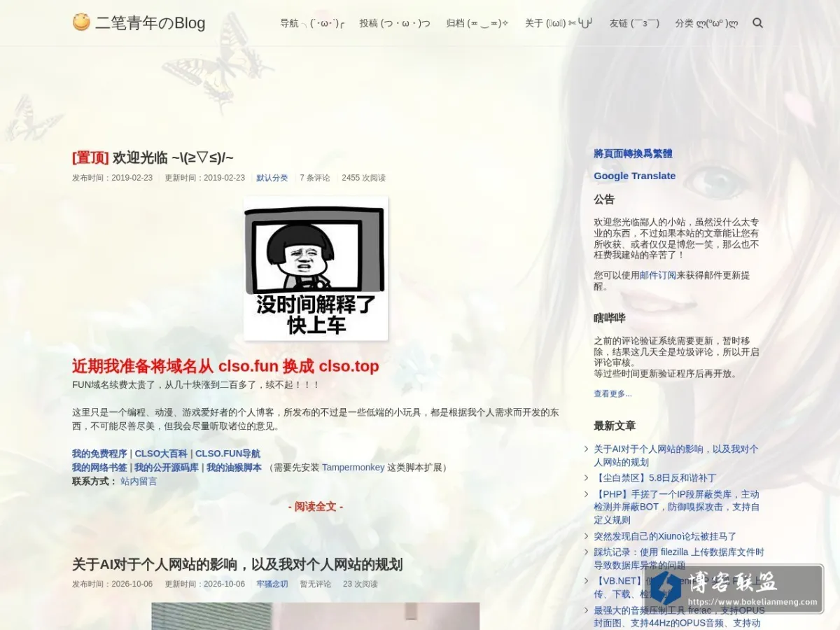Click the red heading about clso.top domain
The image size is (840, 630).
pos(225,366)
